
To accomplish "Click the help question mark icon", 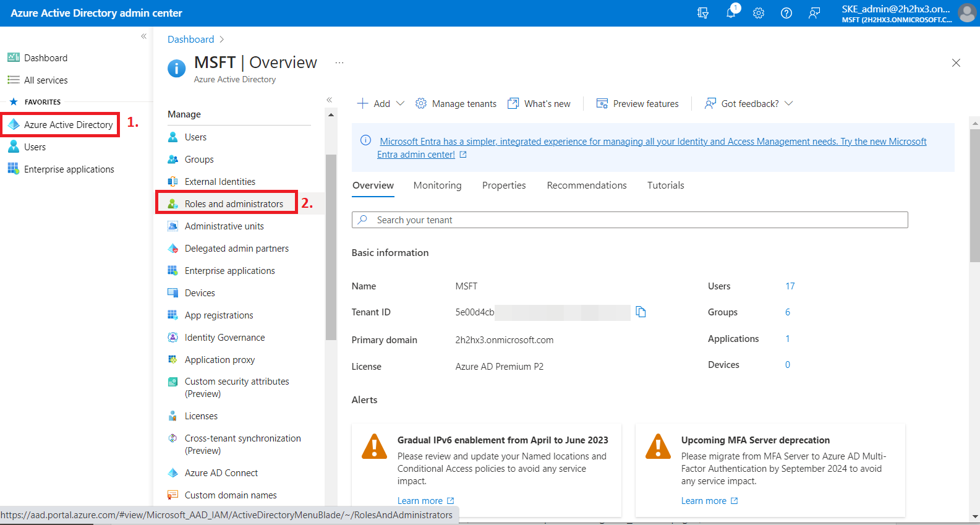I will [x=786, y=13].
